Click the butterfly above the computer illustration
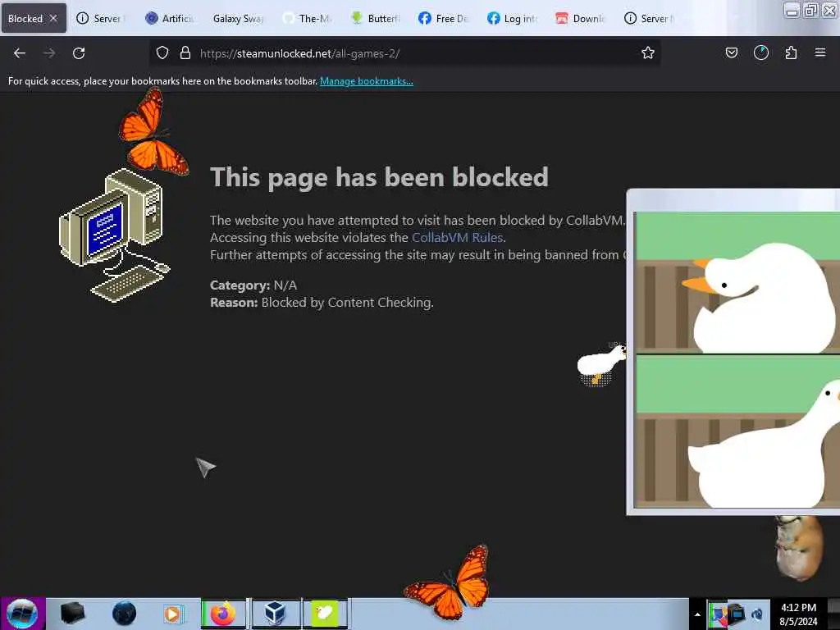 [153, 132]
